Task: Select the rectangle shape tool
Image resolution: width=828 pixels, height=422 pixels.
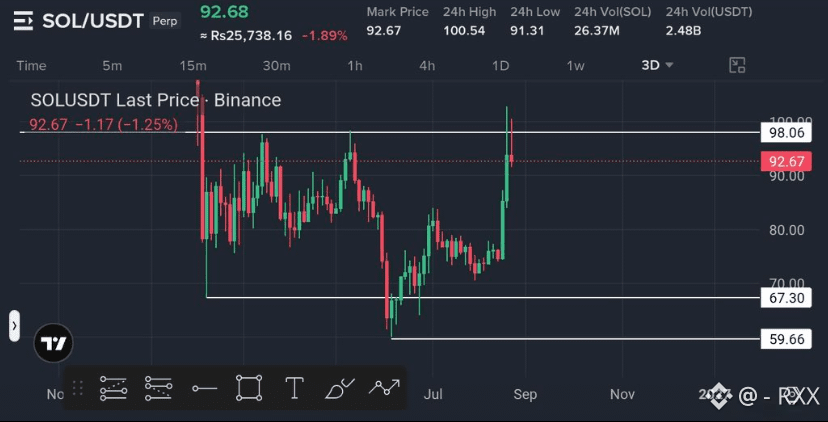Action: (249, 388)
